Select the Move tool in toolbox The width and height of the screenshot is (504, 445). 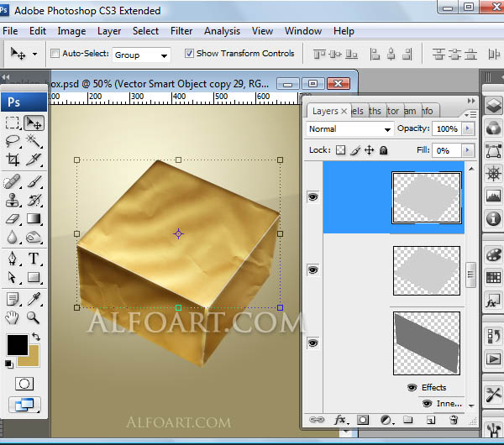pyautogui.click(x=34, y=123)
